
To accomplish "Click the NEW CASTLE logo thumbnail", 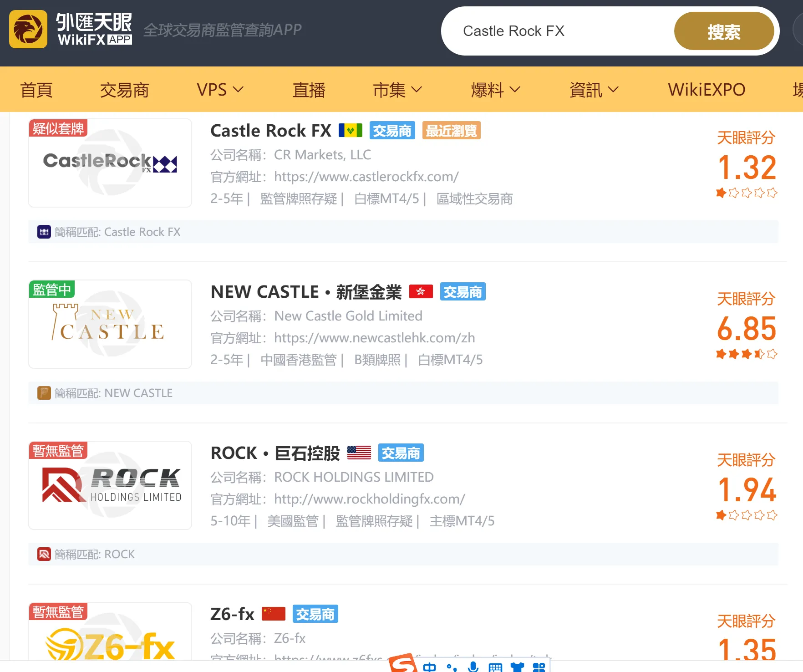I will 110,324.
